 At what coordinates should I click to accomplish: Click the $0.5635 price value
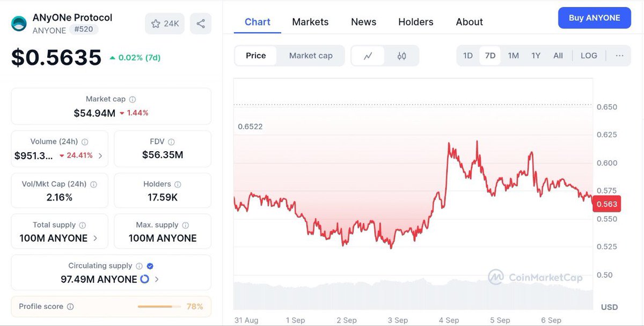pos(56,57)
